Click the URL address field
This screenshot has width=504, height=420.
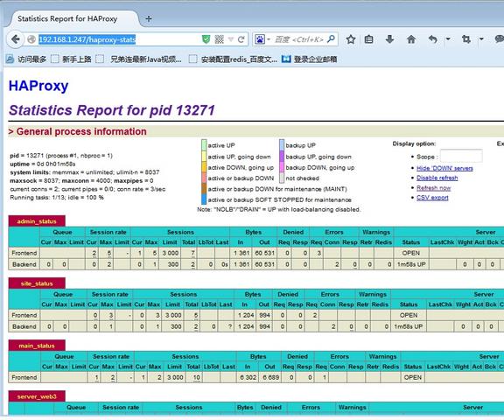[119, 39]
